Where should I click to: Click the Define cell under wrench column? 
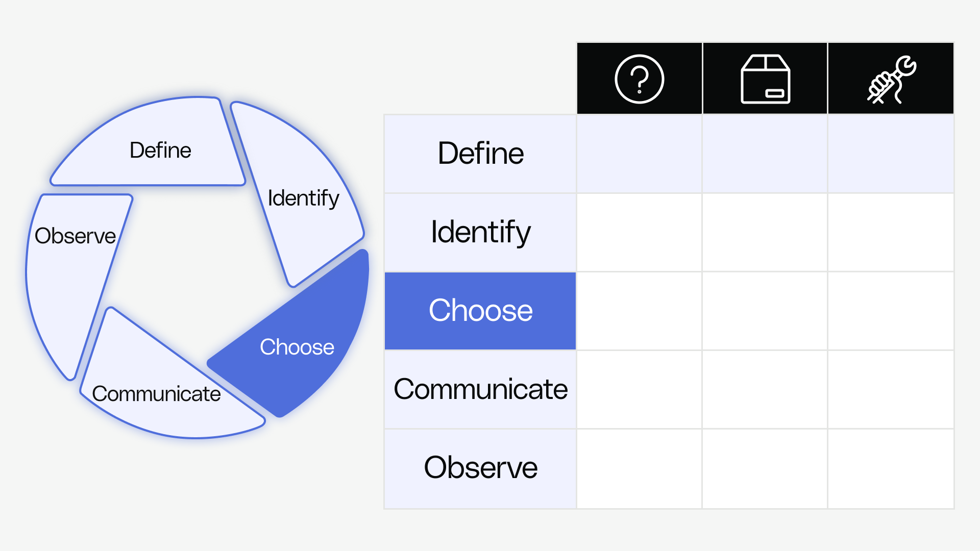coord(891,154)
